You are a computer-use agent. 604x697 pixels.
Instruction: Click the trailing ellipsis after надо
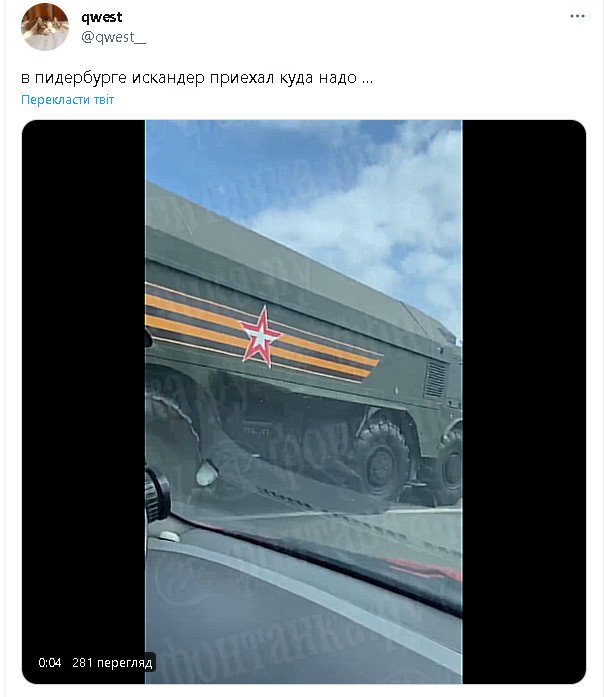(x=368, y=80)
